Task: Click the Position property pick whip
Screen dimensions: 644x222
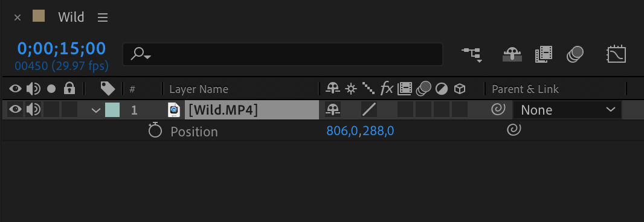Action: coord(514,130)
